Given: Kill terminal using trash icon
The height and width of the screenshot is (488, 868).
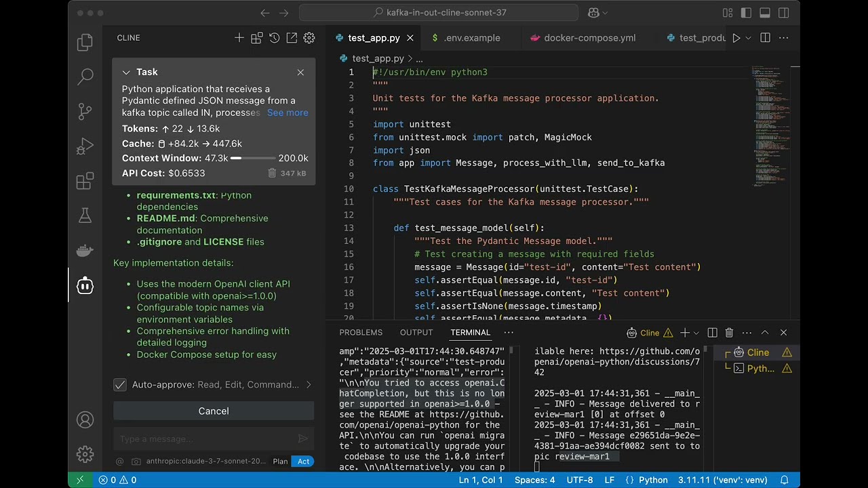Looking at the screenshot, I should click(730, 332).
